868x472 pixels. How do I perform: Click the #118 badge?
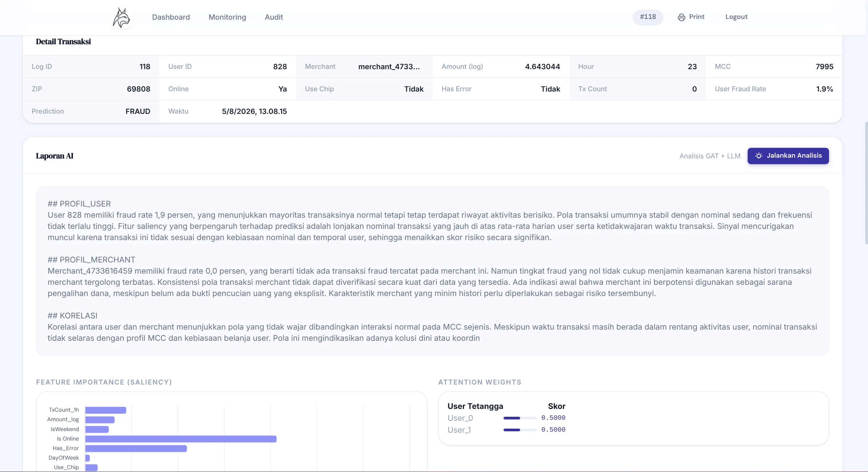(648, 17)
